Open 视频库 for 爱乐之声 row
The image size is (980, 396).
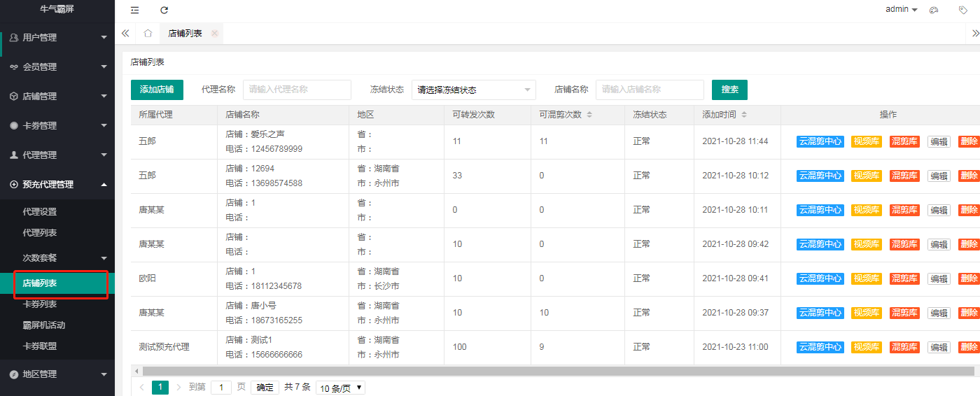click(867, 141)
